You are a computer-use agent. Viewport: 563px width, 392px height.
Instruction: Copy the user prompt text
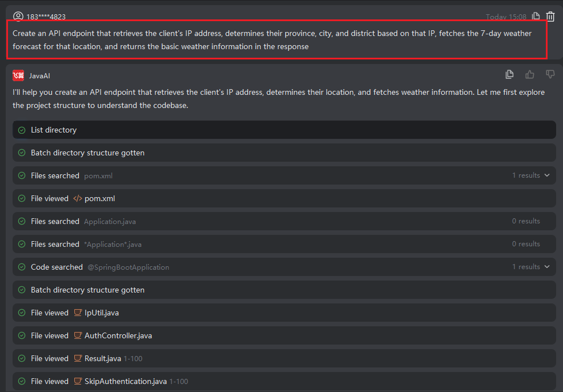[536, 17]
